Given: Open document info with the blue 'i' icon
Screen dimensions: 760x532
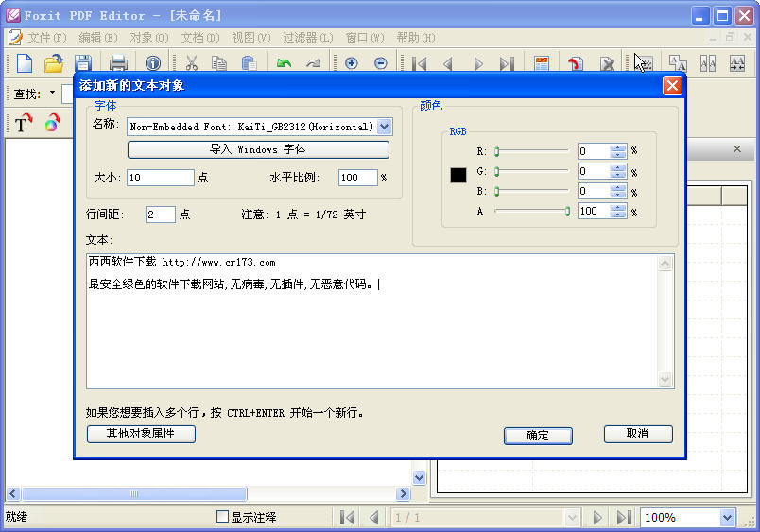Looking at the screenshot, I should [x=153, y=63].
